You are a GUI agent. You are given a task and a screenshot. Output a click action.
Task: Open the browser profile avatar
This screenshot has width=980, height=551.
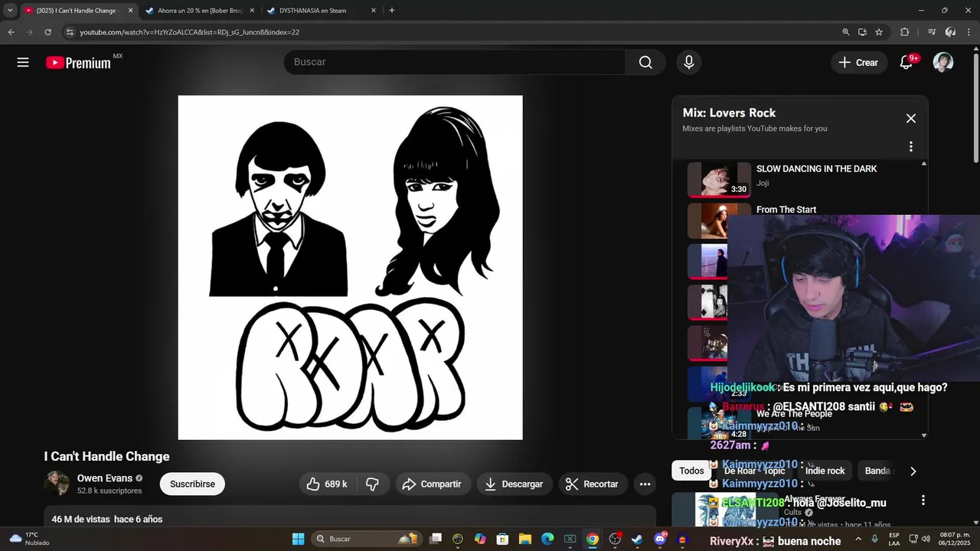950,32
